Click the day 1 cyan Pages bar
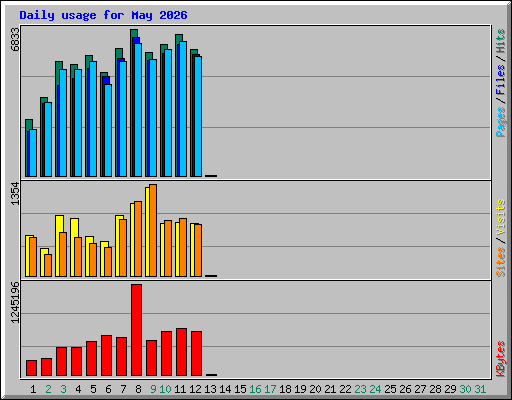This screenshot has height=400, width=512. click(33, 153)
